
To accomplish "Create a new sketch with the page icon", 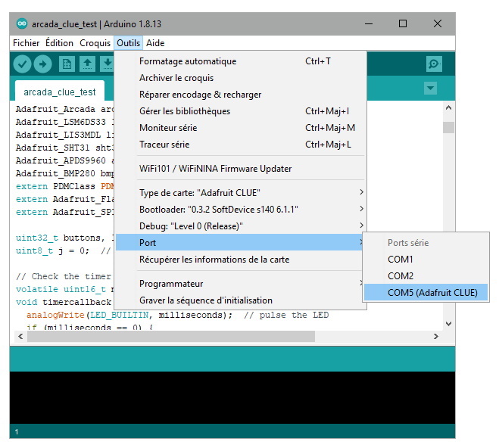I will 67,64.
